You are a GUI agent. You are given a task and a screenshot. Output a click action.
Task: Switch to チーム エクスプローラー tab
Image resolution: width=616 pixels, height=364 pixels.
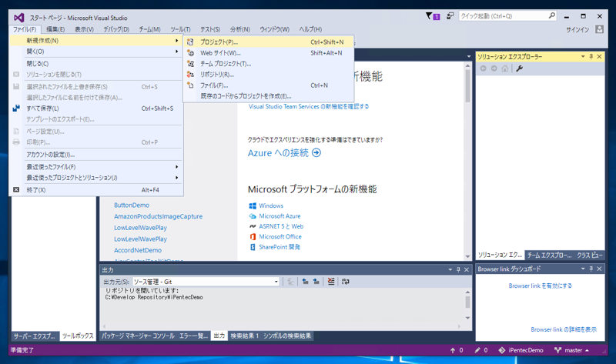pos(549,255)
